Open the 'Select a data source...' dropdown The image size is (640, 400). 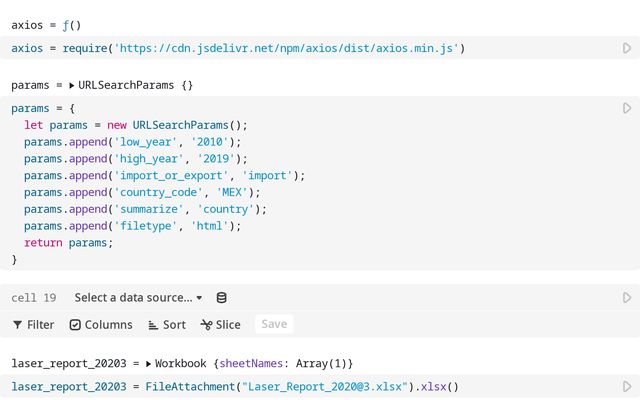[138, 297]
